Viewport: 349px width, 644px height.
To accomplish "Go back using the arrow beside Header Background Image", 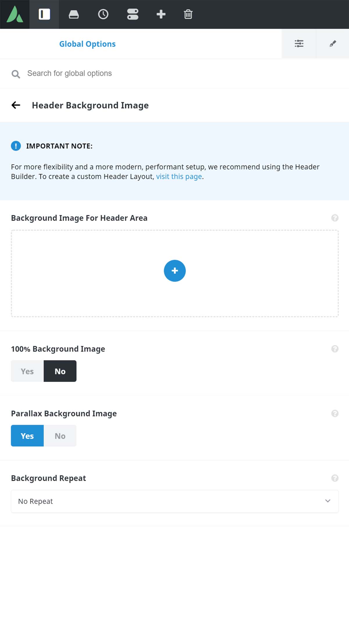I will (x=16, y=105).
